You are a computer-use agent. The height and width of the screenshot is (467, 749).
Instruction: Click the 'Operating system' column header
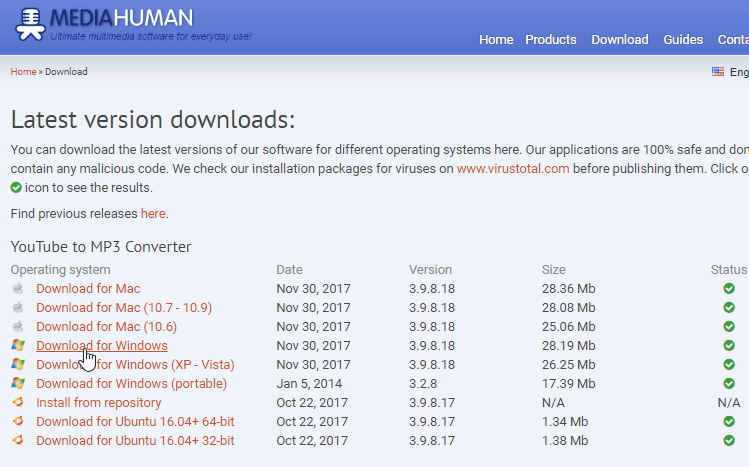click(x=60, y=270)
